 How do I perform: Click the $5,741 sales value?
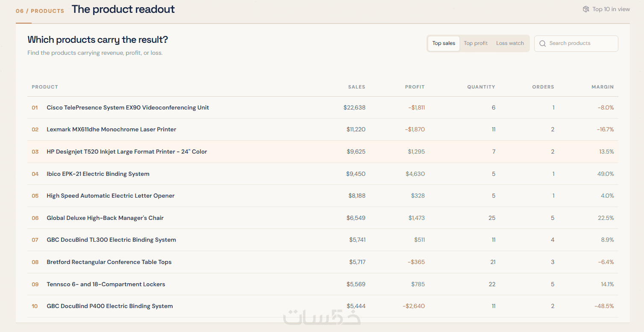pos(357,240)
